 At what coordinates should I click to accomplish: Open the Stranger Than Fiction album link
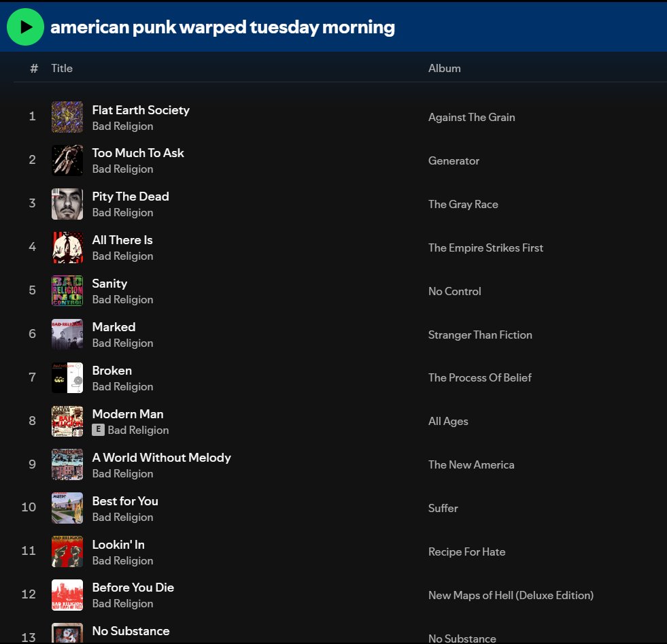[480, 335]
